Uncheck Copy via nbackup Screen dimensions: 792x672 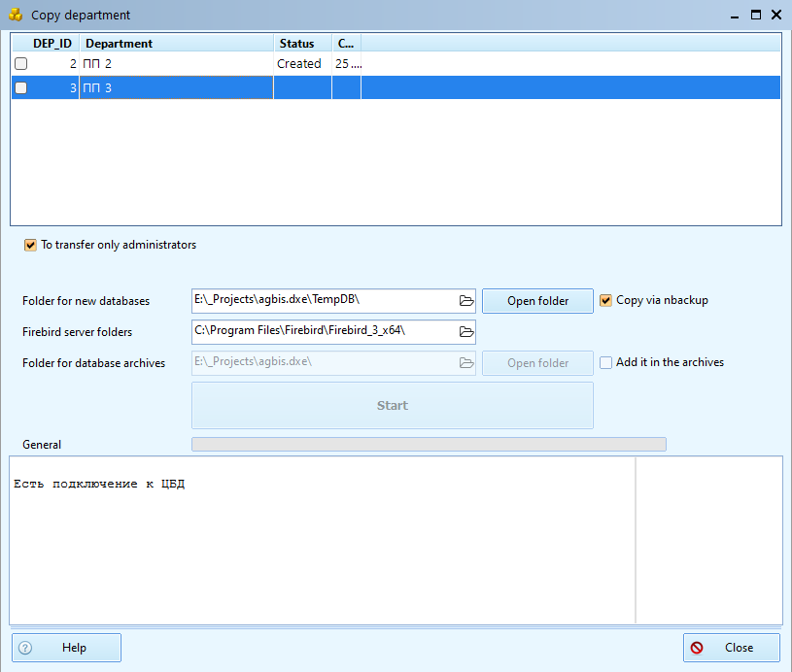tap(606, 301)
